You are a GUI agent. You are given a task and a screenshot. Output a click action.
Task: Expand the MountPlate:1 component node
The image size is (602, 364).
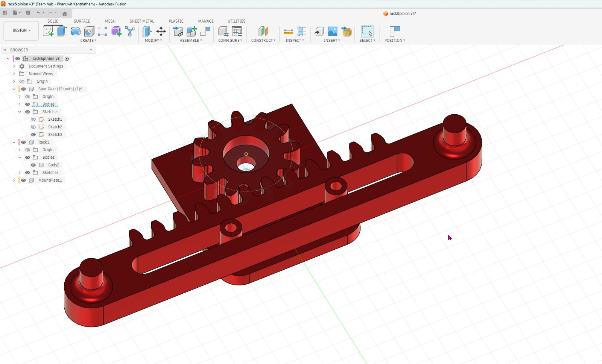14,180
